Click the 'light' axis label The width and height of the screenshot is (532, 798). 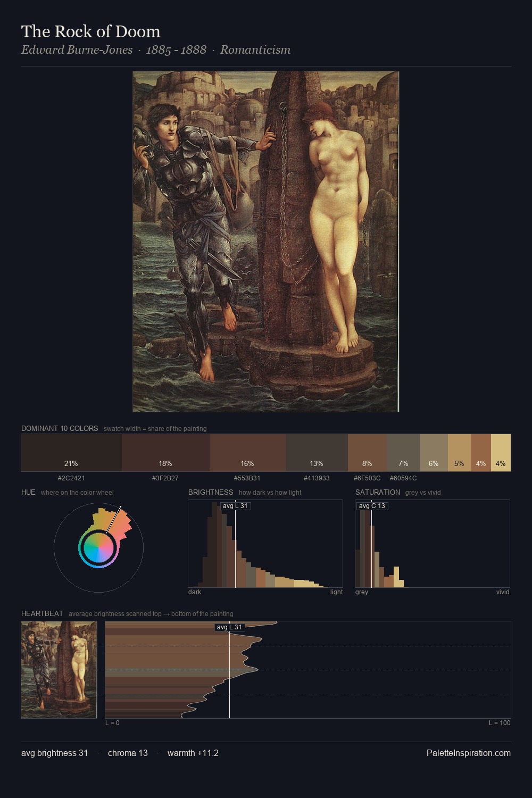click(x=337, y=592)
